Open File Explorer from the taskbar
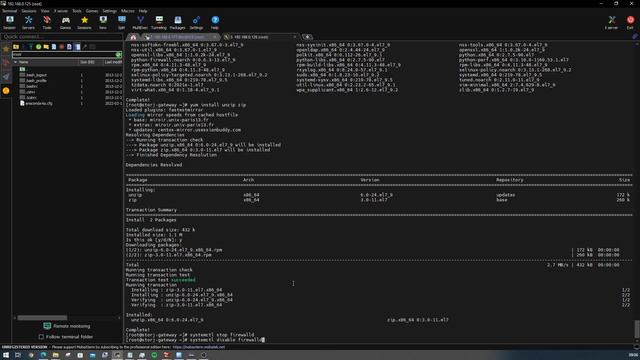 coord(56,355)
